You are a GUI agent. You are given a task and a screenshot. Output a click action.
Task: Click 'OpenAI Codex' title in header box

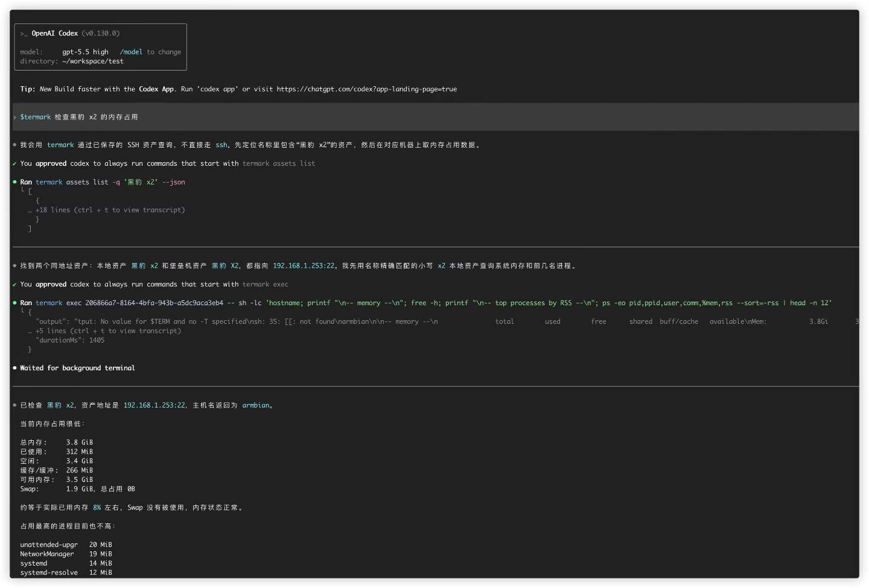click(55, 34)
